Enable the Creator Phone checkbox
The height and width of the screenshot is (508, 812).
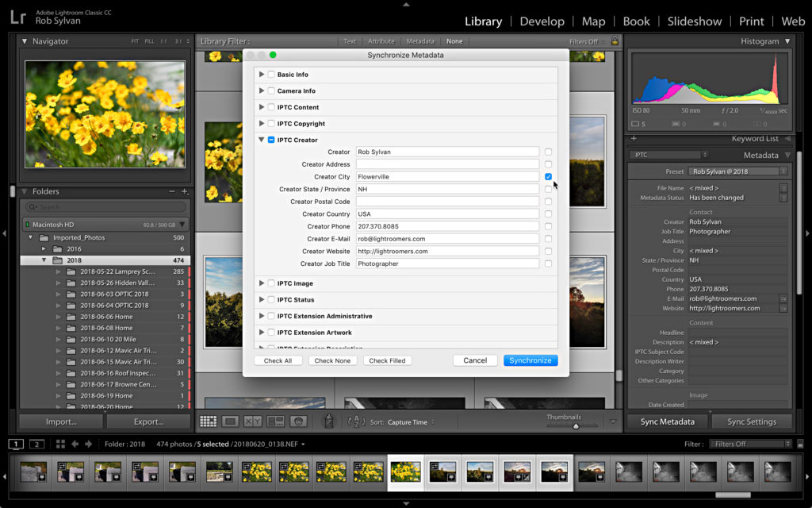click(548, 226)
